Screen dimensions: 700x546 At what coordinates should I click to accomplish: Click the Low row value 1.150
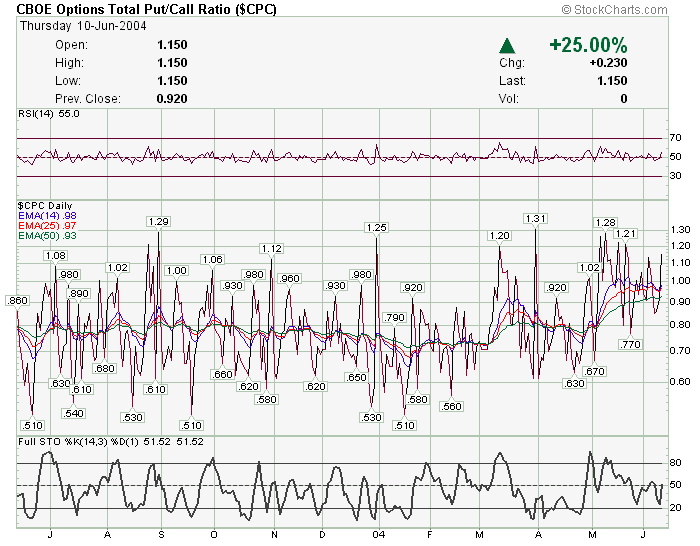(172, 81)
